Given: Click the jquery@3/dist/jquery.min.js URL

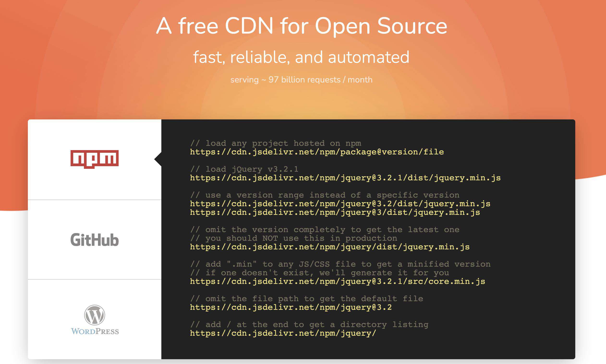Looking at the screenshot, I should [335, 212].
